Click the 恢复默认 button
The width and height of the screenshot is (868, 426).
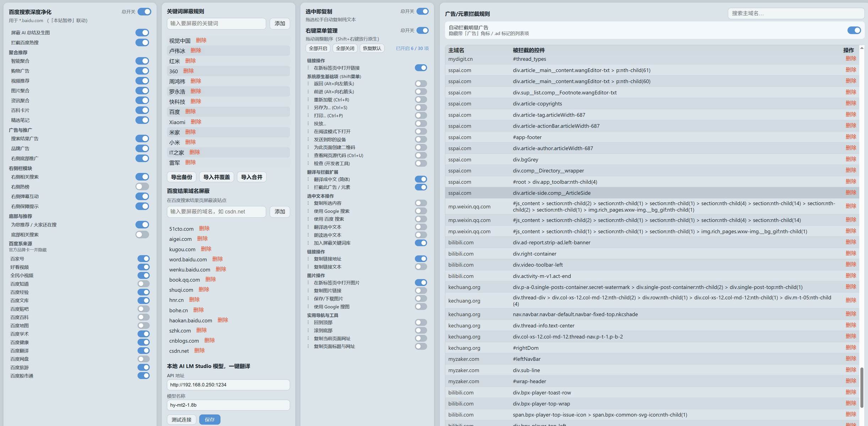click(x=372, y=48)
